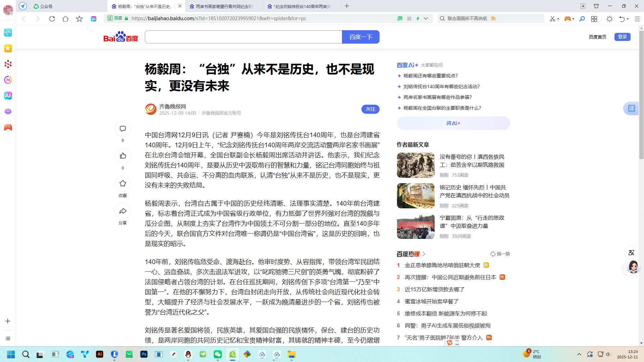Click the 分享 share arrow icon

pos(123,211)
